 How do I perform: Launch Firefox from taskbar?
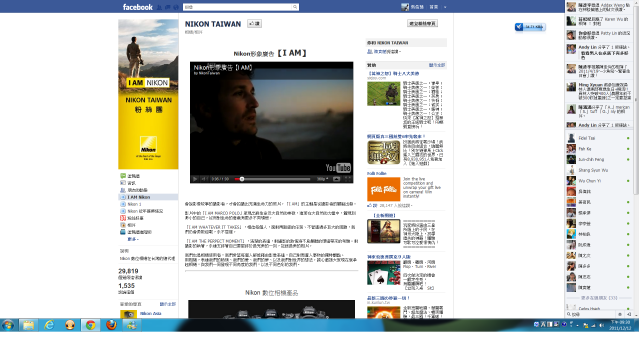click(111, 325)
